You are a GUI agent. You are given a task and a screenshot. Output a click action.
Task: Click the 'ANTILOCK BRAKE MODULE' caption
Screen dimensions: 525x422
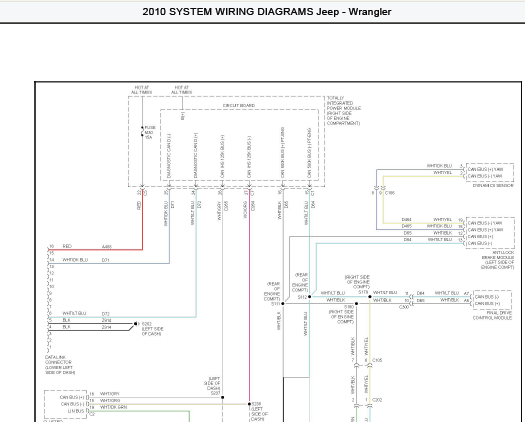pos(498,260)
